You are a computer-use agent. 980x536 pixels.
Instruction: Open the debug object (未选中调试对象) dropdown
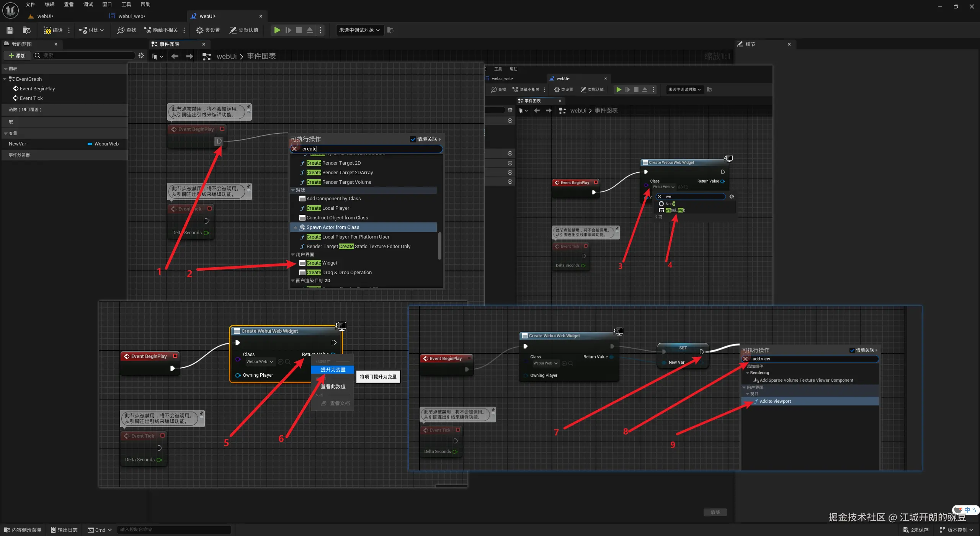click(359, 30)
